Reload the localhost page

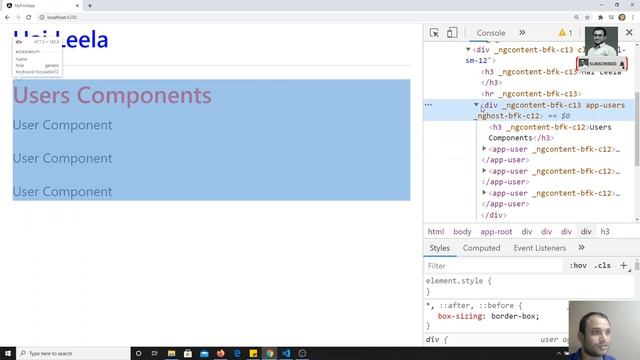coord(29,17)
